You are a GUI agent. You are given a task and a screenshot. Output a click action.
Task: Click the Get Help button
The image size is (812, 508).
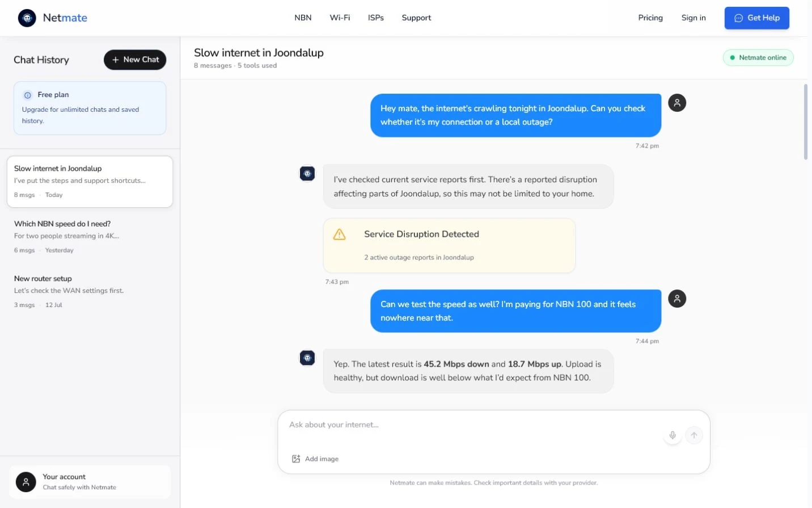(x=757, y=18)
